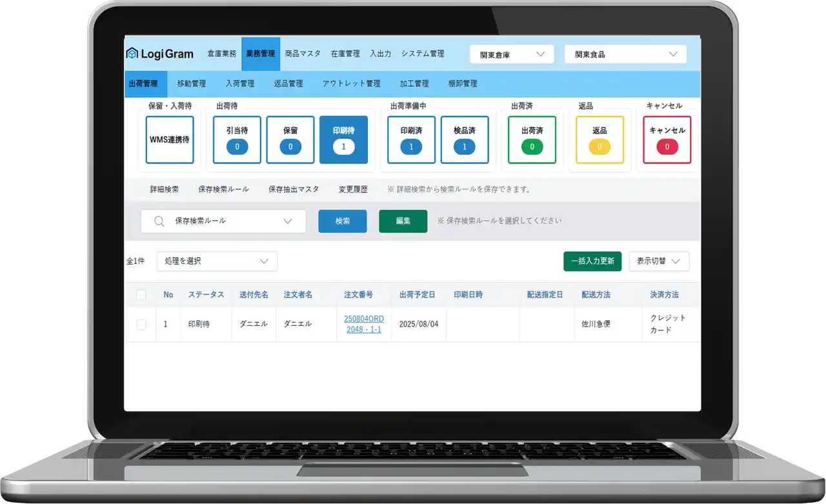Check the select-all header checkbox
Image resolution: width=826 pixels, height=504 pixels.
point(141,295)
